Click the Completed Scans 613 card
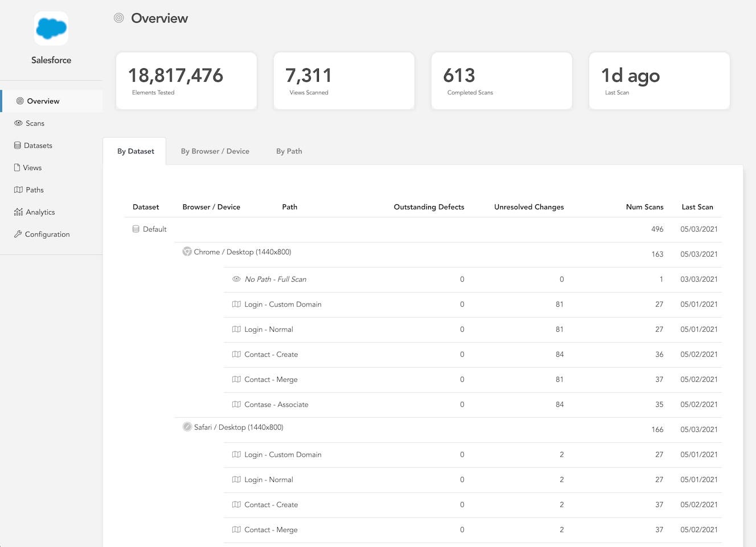Screen dimensions: 756x547 pos(502,81)
